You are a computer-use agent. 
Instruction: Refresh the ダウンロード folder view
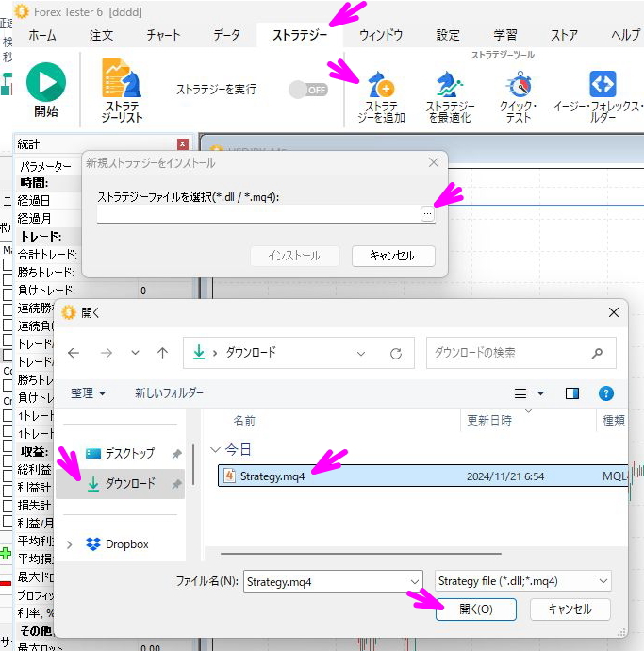point(396,354)
